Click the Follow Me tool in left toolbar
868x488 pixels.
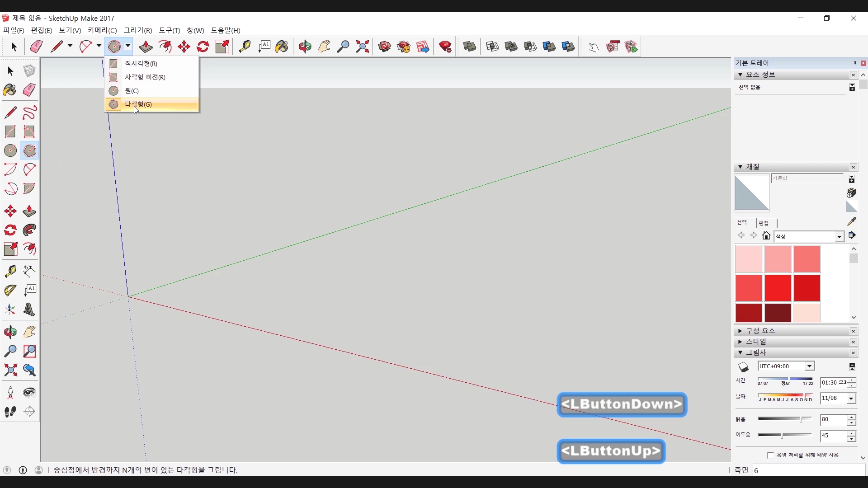tap(29, 230)
